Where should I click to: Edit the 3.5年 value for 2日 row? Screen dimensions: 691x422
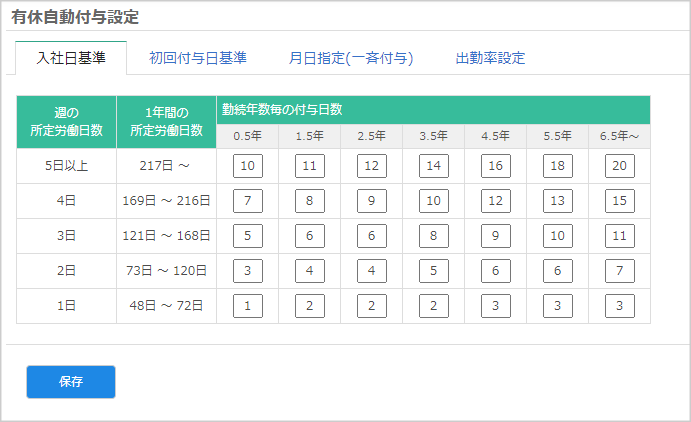tap(434, 271)
